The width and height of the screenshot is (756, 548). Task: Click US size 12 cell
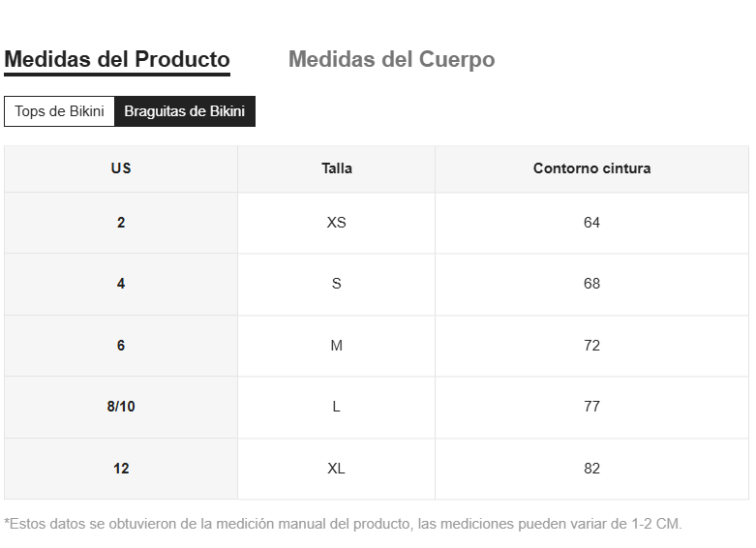tap(121, 469)
